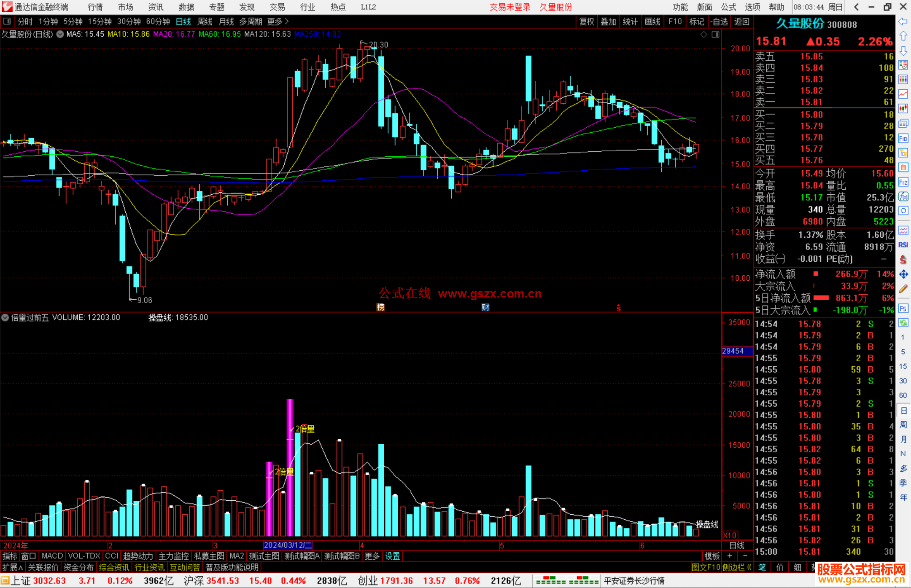911x588 pixels.
Task: Open the f(x) formula sidebar icon
Action: pos(903,196)
